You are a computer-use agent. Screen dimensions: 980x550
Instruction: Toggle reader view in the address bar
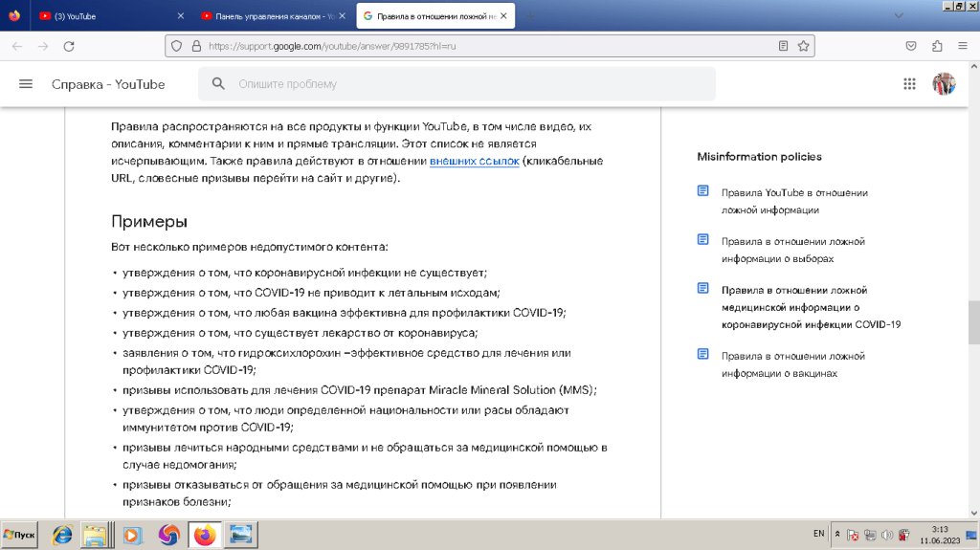(x=783, y=46)
